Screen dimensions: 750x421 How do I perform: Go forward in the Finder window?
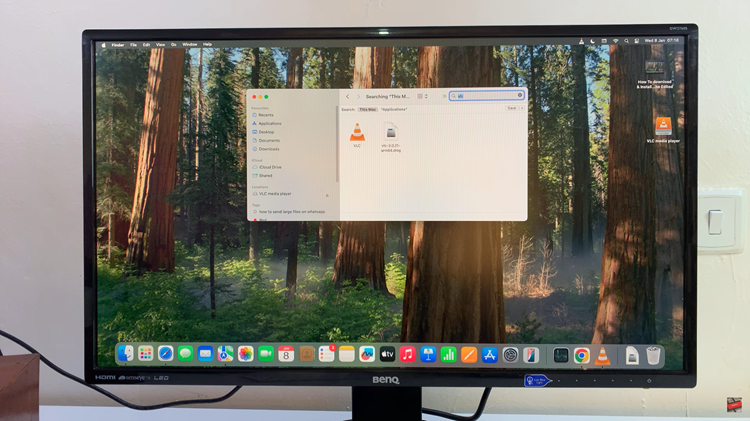358,97
